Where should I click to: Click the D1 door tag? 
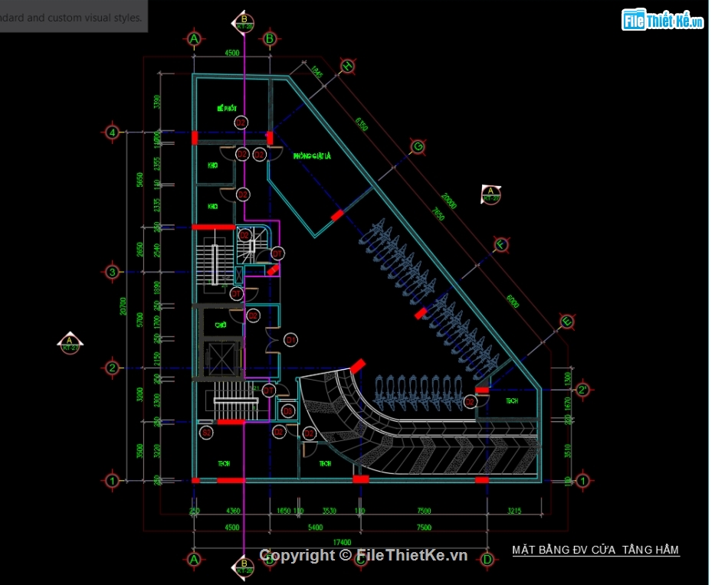click(x=290, y=340)
